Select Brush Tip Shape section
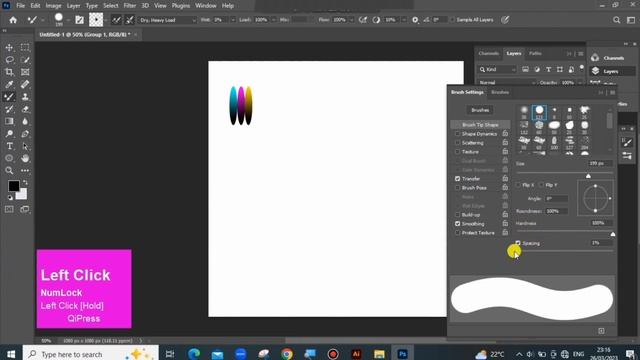Screen dimensions: 640x360 pos(480,124)
